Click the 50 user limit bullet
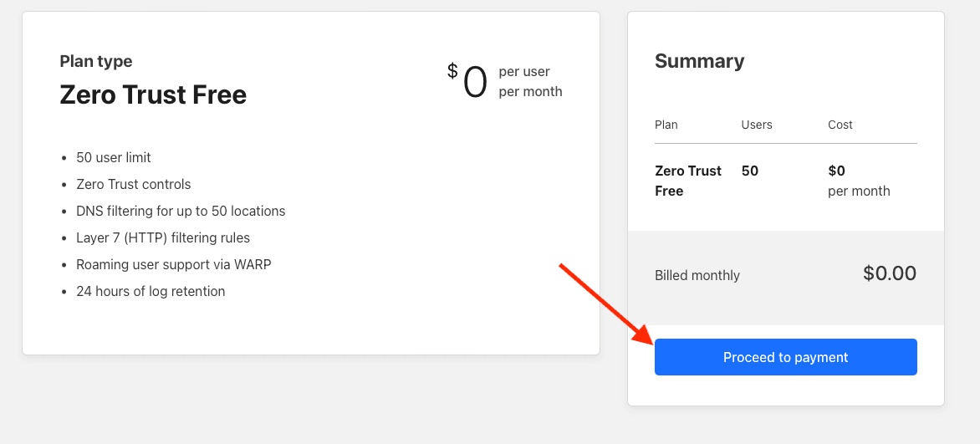Screen dimensions: 980x444 pos(114,157)
